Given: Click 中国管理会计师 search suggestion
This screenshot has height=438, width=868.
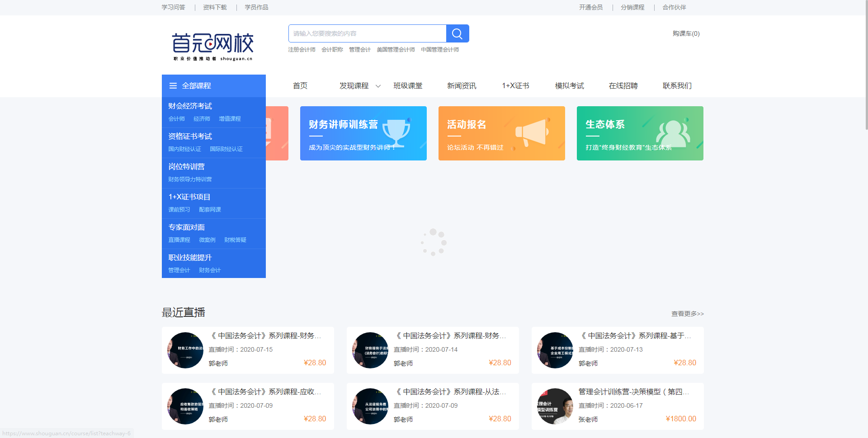Looking at the screenshot, I should tap(440, 50).
